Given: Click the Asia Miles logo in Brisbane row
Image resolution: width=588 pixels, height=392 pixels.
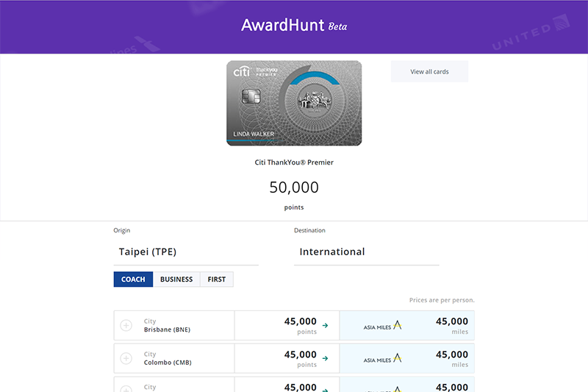Looking at the screenshot, I should 382,326.
